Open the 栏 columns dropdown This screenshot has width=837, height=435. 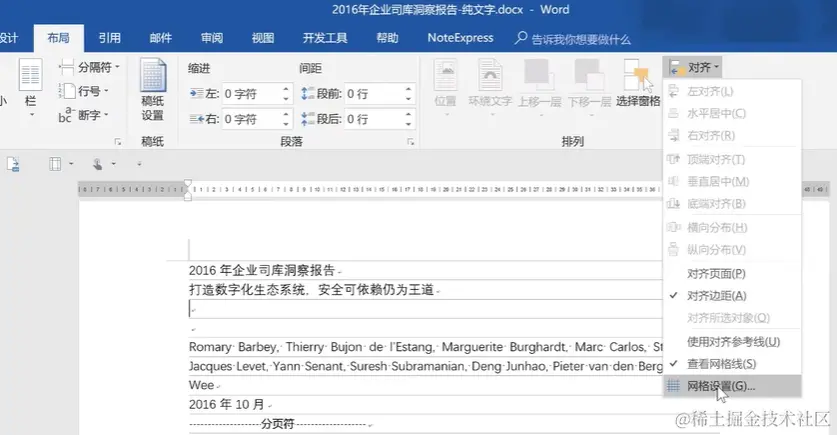[30, 88]
